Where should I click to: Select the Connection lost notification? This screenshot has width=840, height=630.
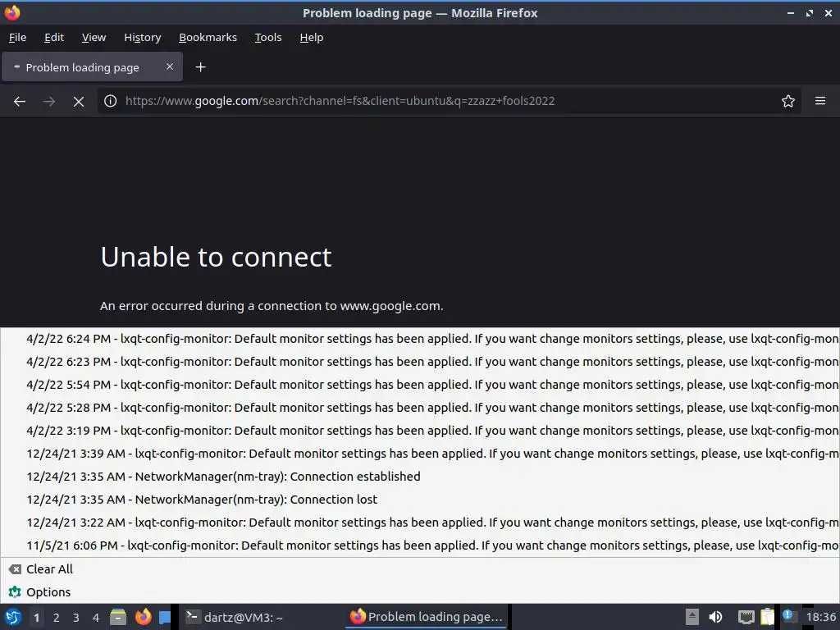420,500
